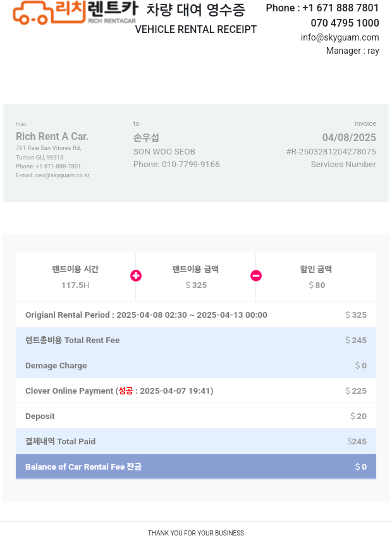
Task: Click the pink minus circle icon
Action: 256,275
